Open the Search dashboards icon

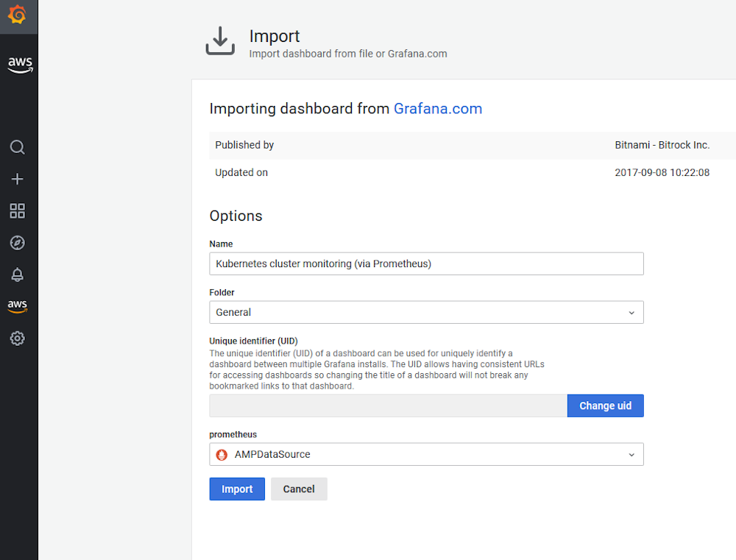coord(18,147)
